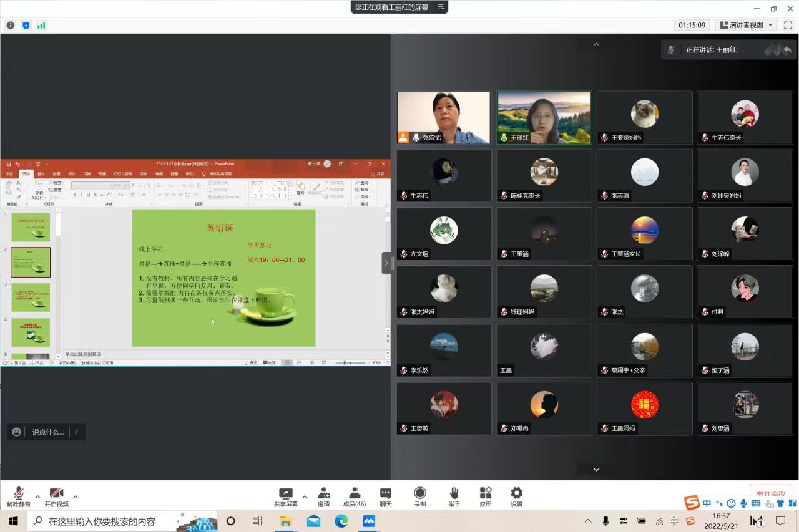Toggle 录制 recording
This screenshot has height=532, width=799.
pos(420,496)
